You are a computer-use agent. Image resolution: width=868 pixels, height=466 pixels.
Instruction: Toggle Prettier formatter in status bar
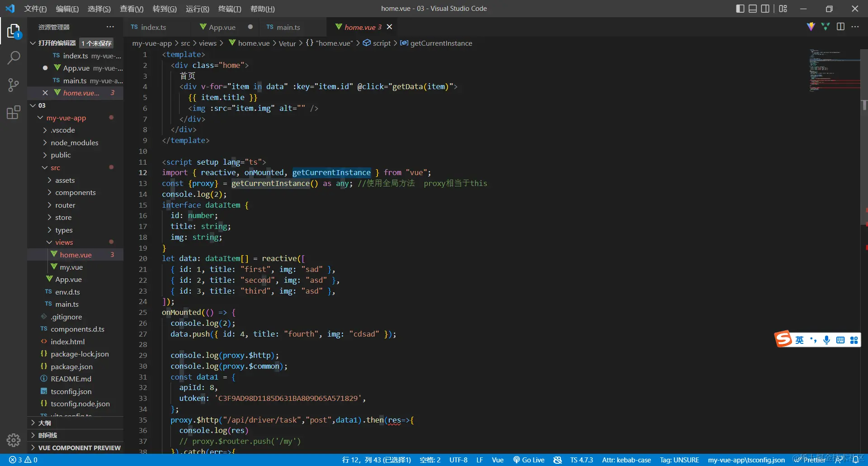coord(810,460)
